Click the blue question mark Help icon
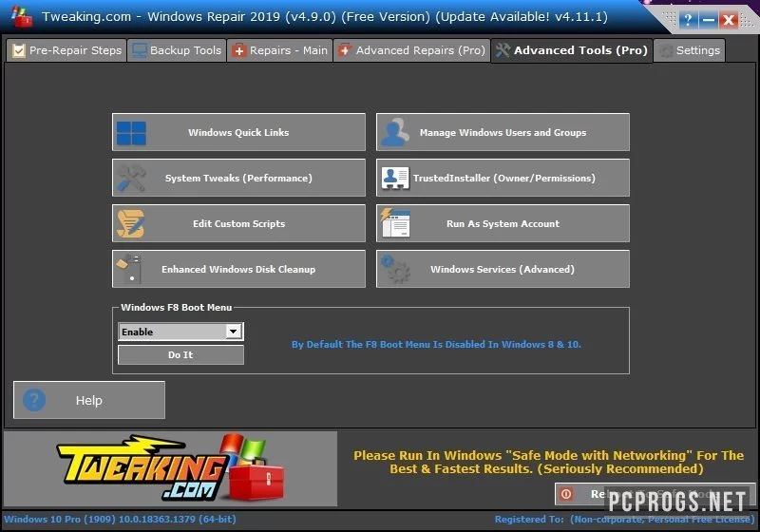760x532 pixels. click(x=34, y=400)
